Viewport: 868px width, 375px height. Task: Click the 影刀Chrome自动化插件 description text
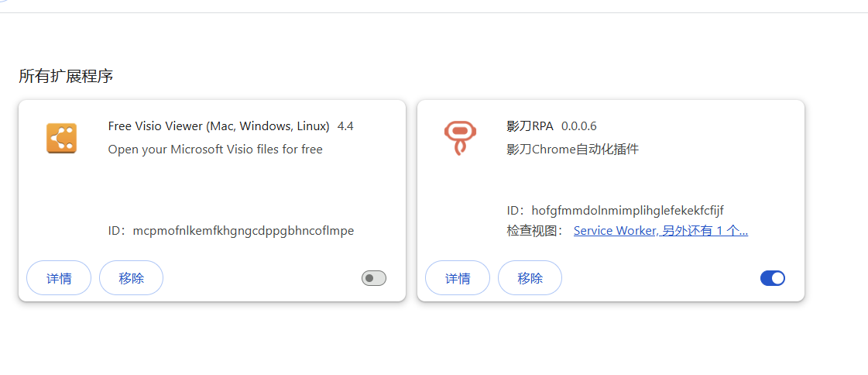pyautogui.click(x=572, y=150)
